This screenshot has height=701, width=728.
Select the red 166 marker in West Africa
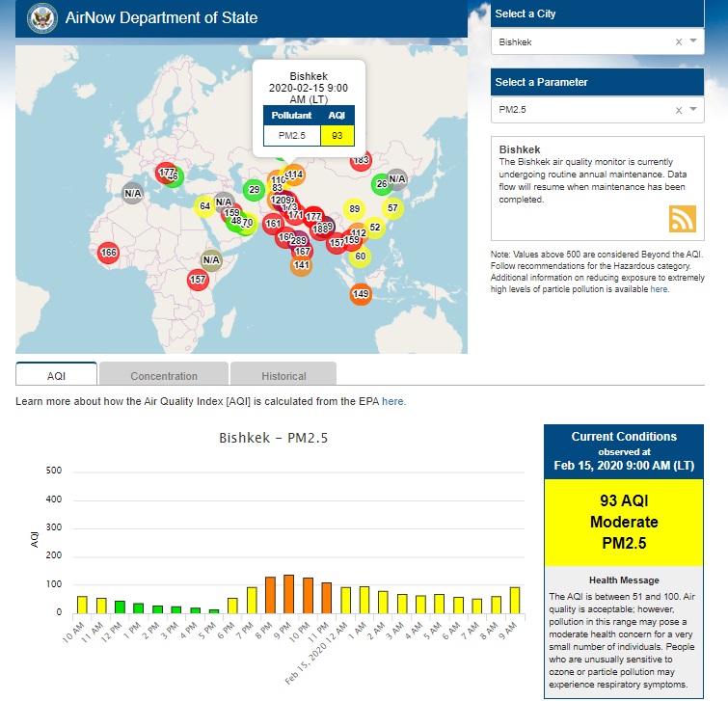coord(108,253)
